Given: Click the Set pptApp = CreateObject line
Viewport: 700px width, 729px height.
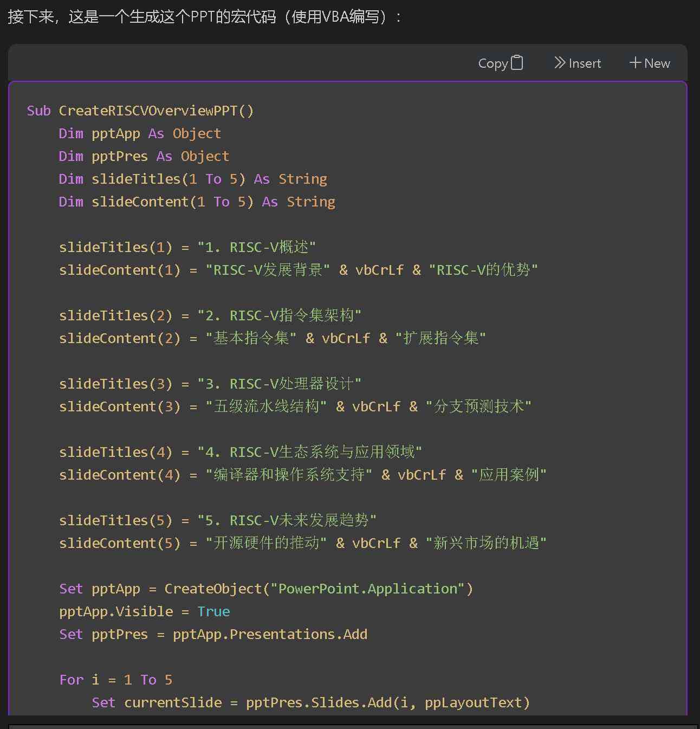Looking at the screenshot, I should click(266, 589).
